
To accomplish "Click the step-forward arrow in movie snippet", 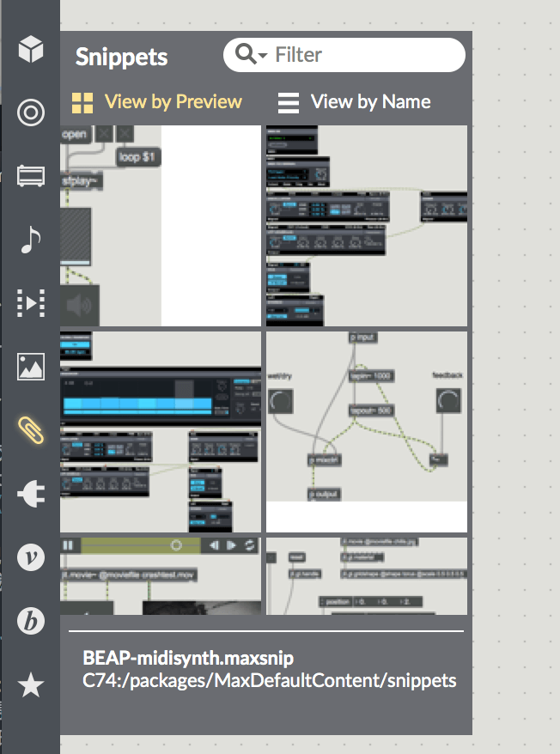I will point(231,545).
